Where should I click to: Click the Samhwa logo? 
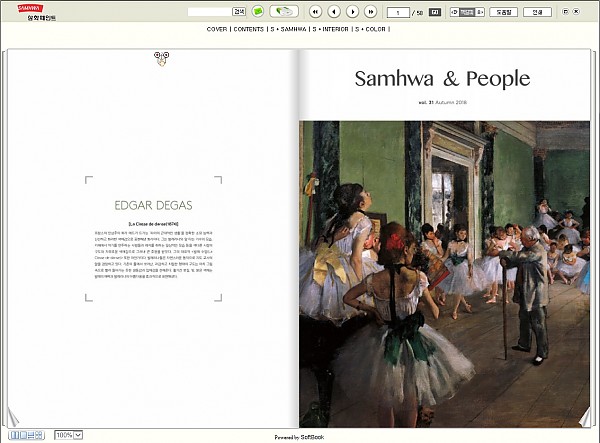click(x=37, y=12)
